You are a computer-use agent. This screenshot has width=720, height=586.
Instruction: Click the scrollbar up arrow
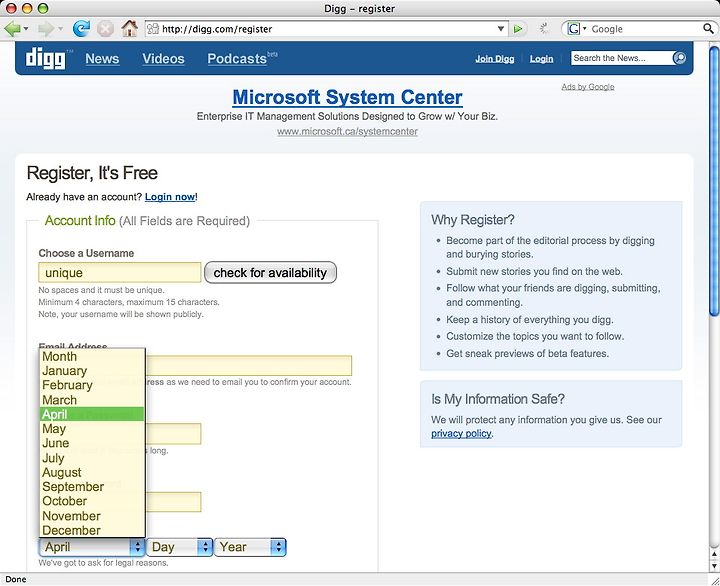(714, 554)
